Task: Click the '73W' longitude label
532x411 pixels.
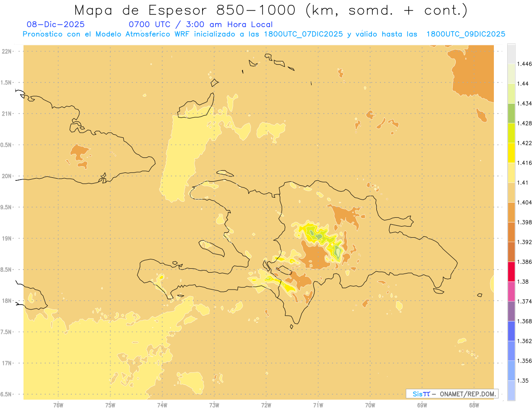Action: coord(214,405)
